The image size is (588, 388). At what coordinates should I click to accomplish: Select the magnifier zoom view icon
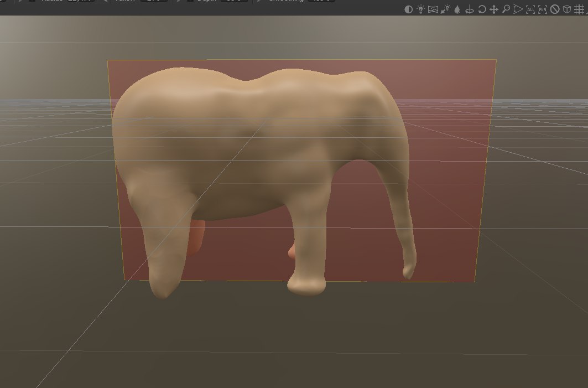coord(506,9)
